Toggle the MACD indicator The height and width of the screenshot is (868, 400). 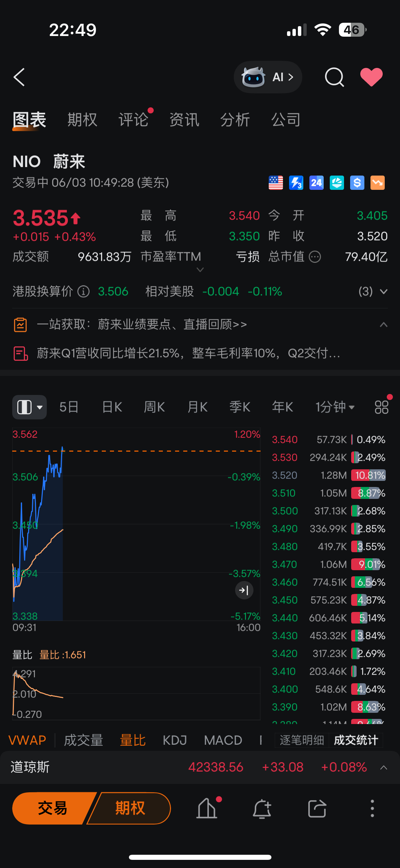click(x=223, y=740)
